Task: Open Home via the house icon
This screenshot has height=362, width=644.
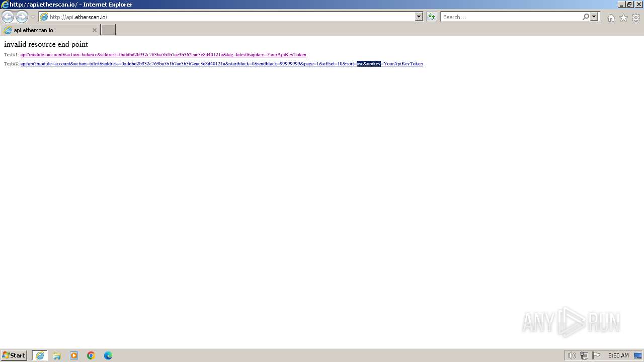Action: click(x=611, y=18)
